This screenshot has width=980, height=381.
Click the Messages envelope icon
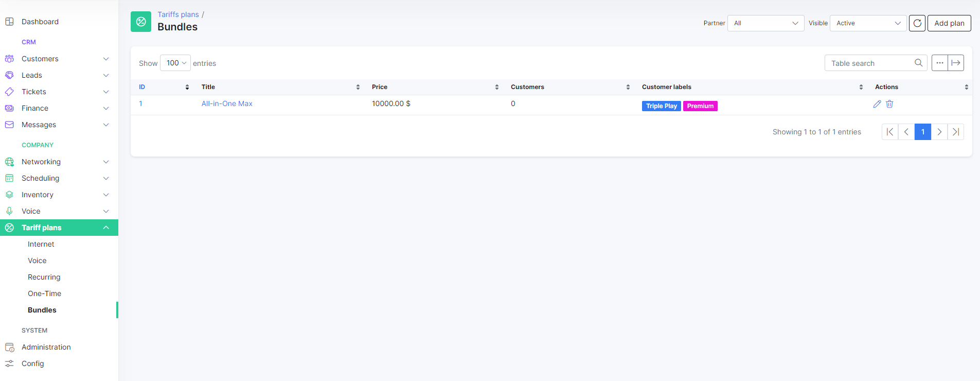tap(9, 125)
